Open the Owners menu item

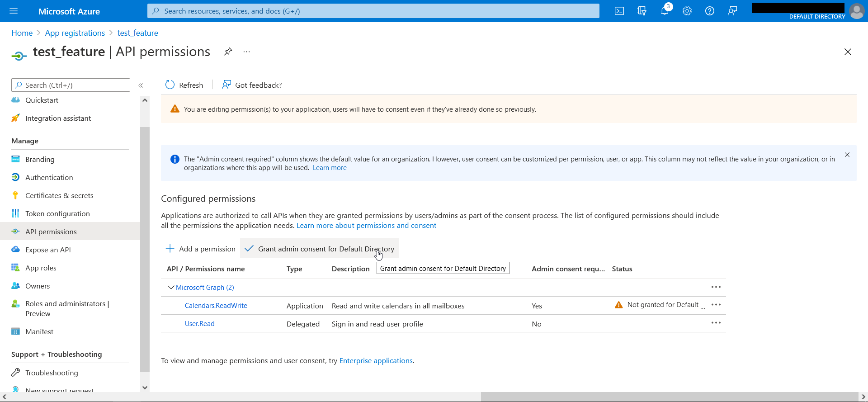click(x=38, y=286)
